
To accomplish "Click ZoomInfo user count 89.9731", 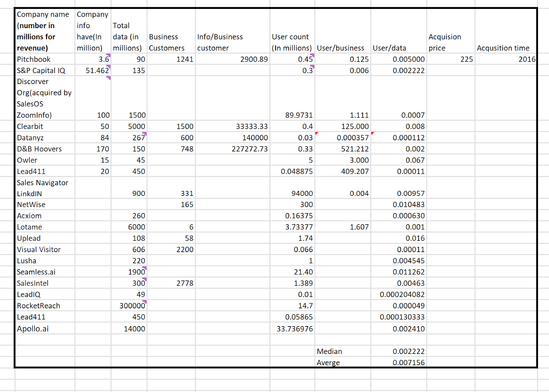I will coord(292,98).
